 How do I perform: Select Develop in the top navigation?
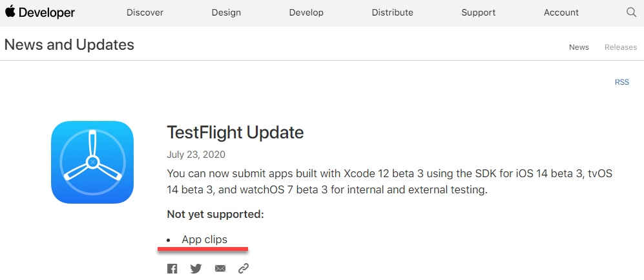[x=306, y=13]
